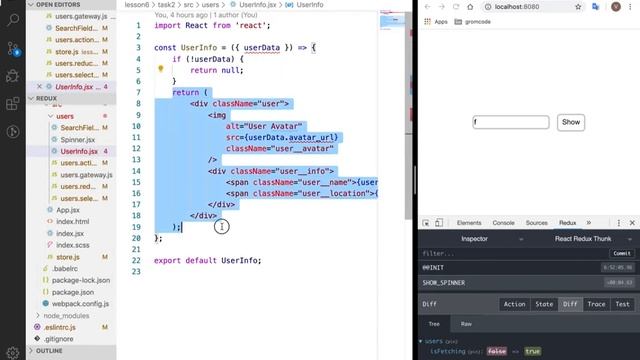The image size is (640, 360).
Task: Bookmark this page with the star icon
Action: point(578,7)
